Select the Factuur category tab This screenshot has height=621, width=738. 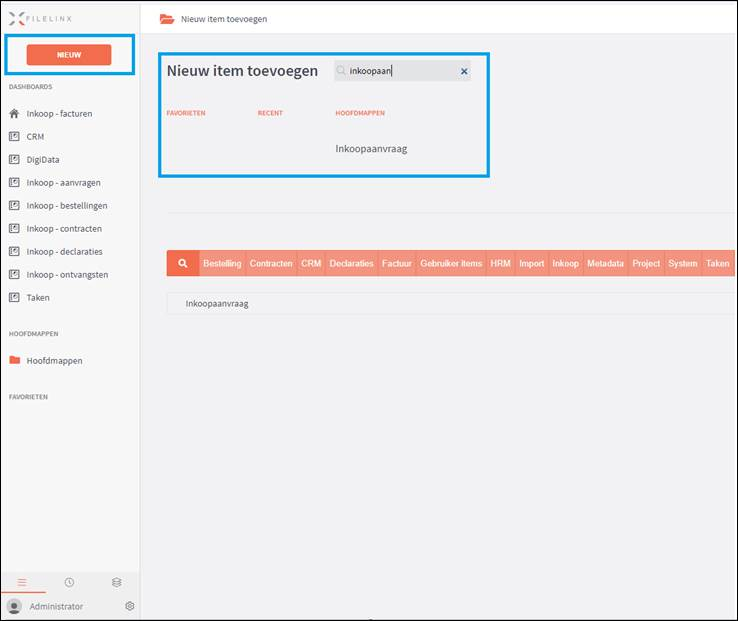pyautogui.click(x=397, y=264)
